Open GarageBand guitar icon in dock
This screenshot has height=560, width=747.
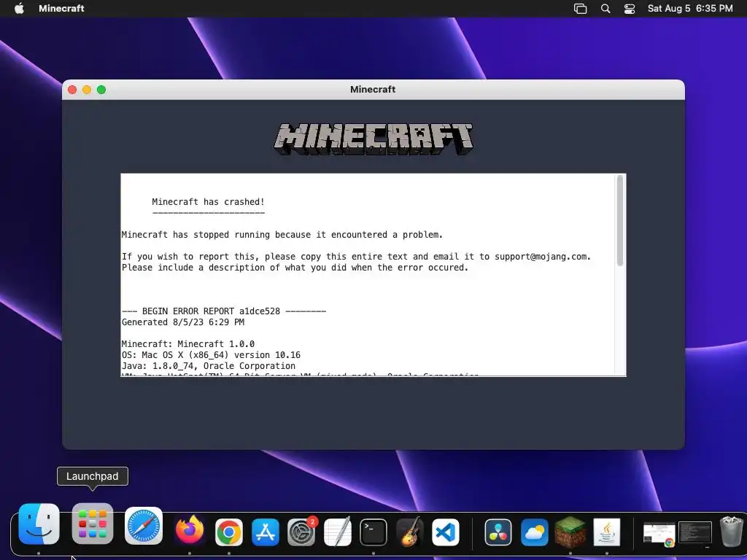click(410, 532)
